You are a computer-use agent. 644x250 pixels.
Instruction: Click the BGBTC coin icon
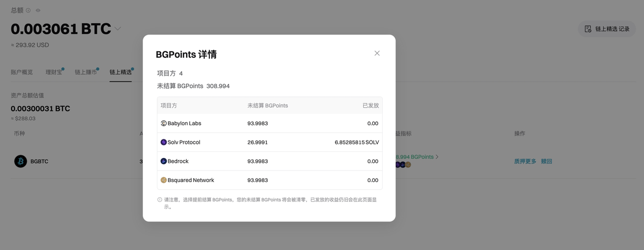point(21,161)
